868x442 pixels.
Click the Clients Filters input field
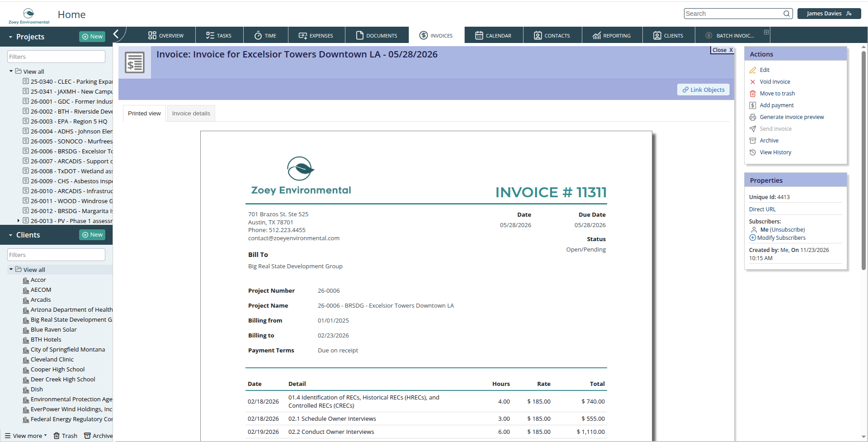57,255
